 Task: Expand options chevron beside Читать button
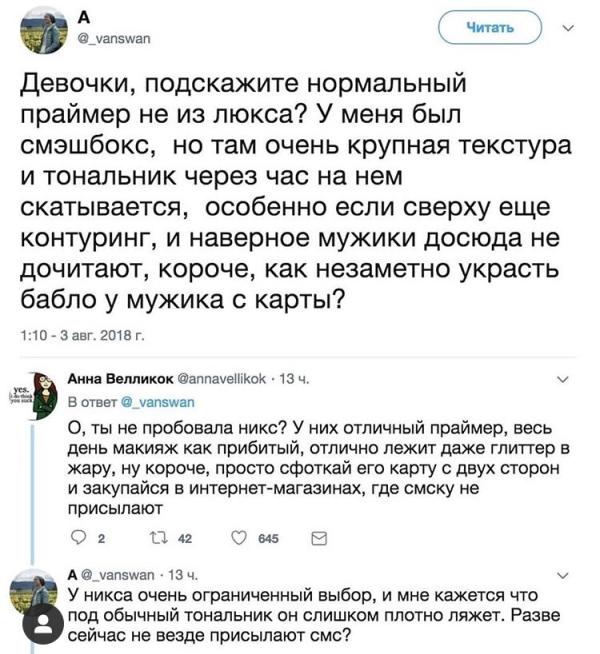click(x=569, y=28)
